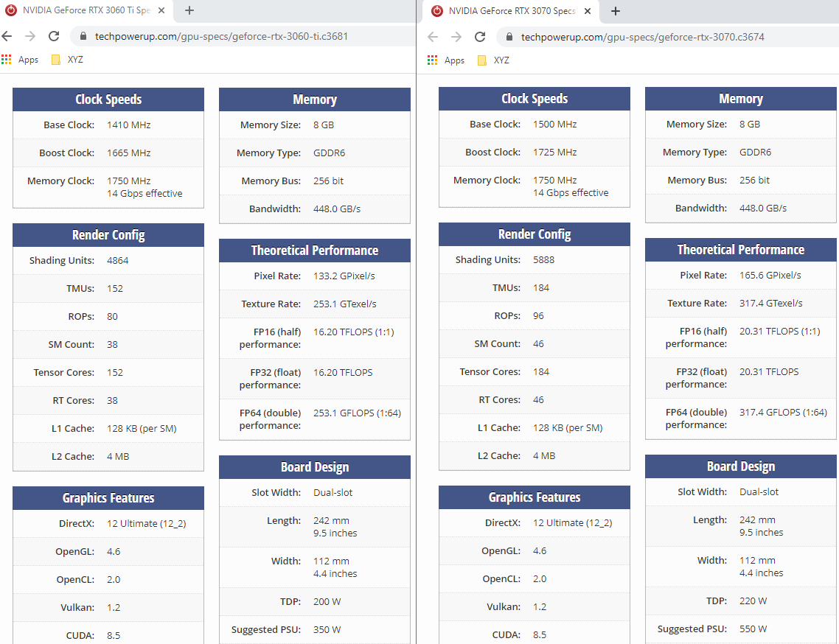Open the XYZ bookmark folder in left window
The image size is (839, 644).
pos(67,60)
